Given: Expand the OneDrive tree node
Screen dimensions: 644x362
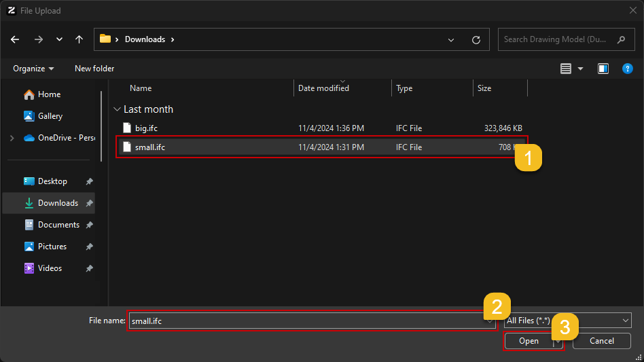Looking at the screenshot, I should [x=12, y=138].
